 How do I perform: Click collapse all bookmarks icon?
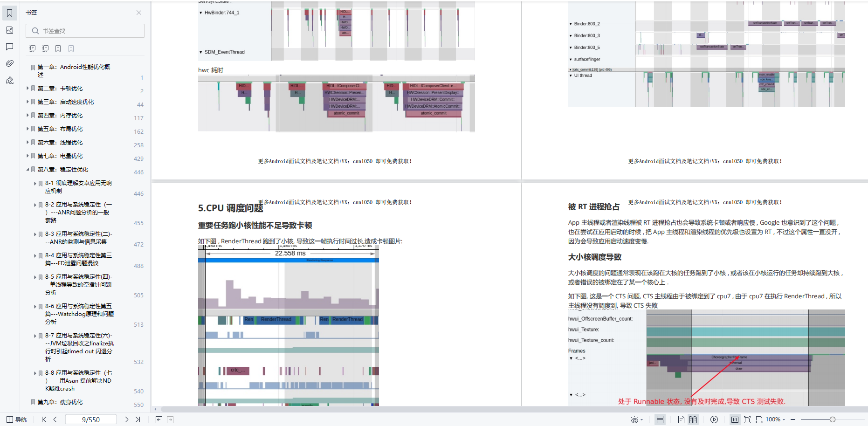(45, 48)
